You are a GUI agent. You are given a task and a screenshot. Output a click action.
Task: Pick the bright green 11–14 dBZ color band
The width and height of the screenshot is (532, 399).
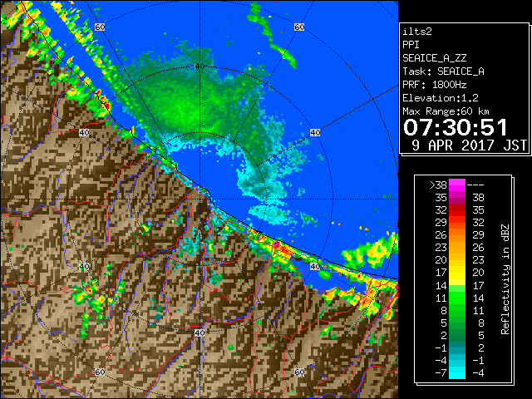point(457,298)
